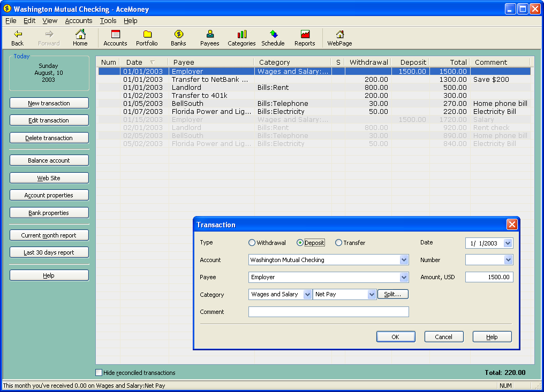This screenshot has width=544, height=392.
Task: Cancel the Transaction dialog
Action: 444,336
